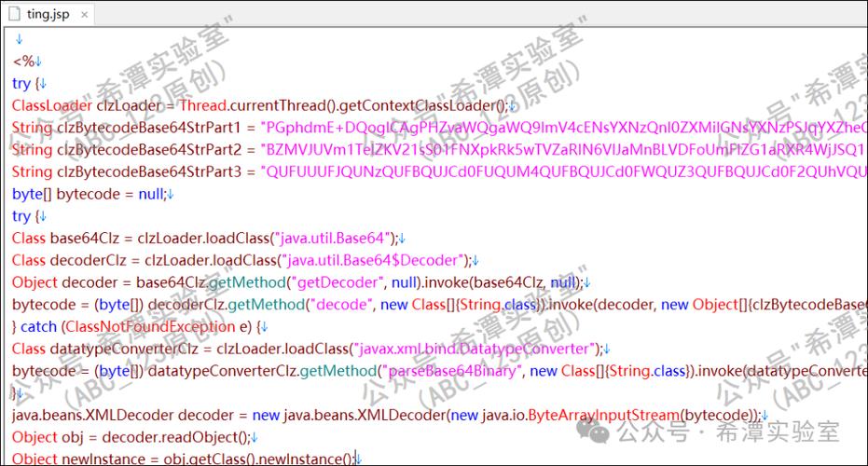
Task: Click 'Thread.currentThread().getContextClassLoader()' text
Action: [x=343, y=105]
